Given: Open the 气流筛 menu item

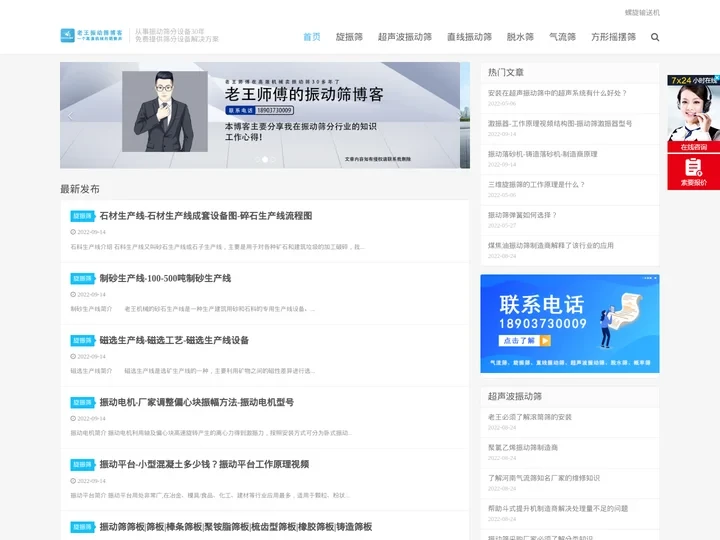Looking at the screenshot, I should (x=562, y=37).
